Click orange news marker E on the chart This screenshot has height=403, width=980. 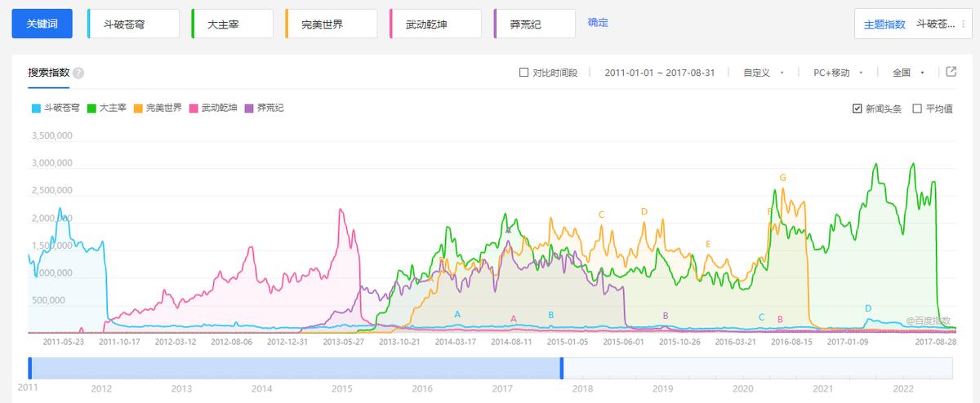(708, 244)
